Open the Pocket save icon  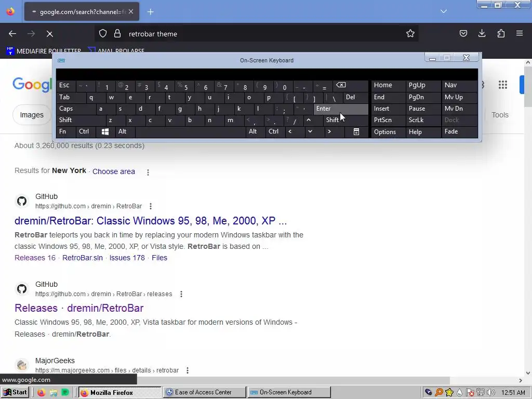463,33
